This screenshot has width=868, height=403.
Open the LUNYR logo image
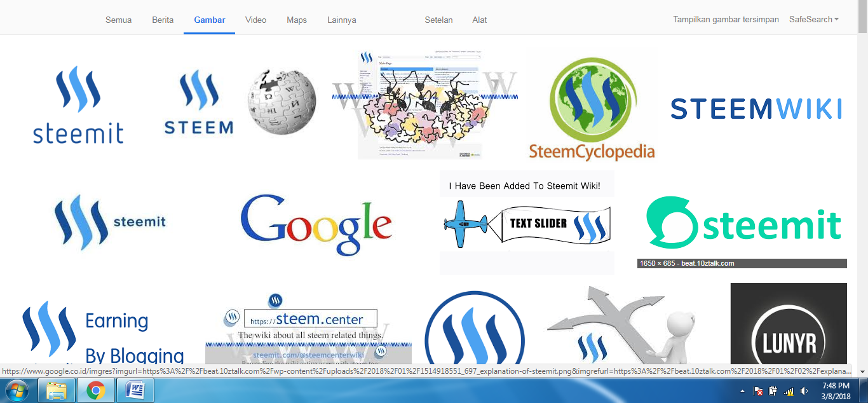coord(789,324)
